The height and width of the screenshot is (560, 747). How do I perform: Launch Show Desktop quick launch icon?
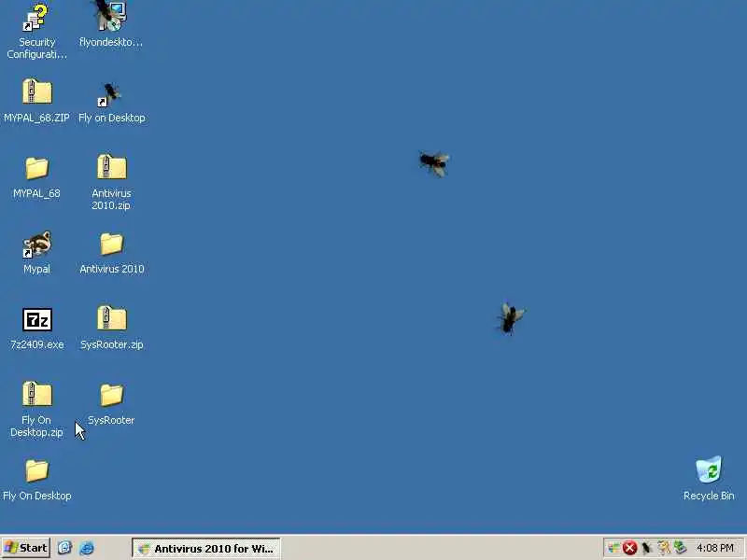[64, 548]
